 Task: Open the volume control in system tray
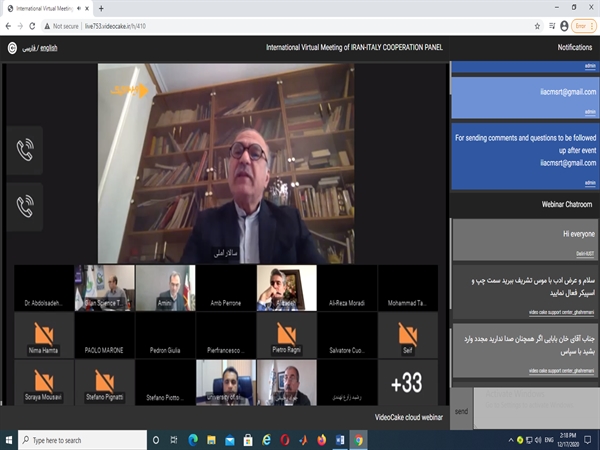[x=538, y=440]
